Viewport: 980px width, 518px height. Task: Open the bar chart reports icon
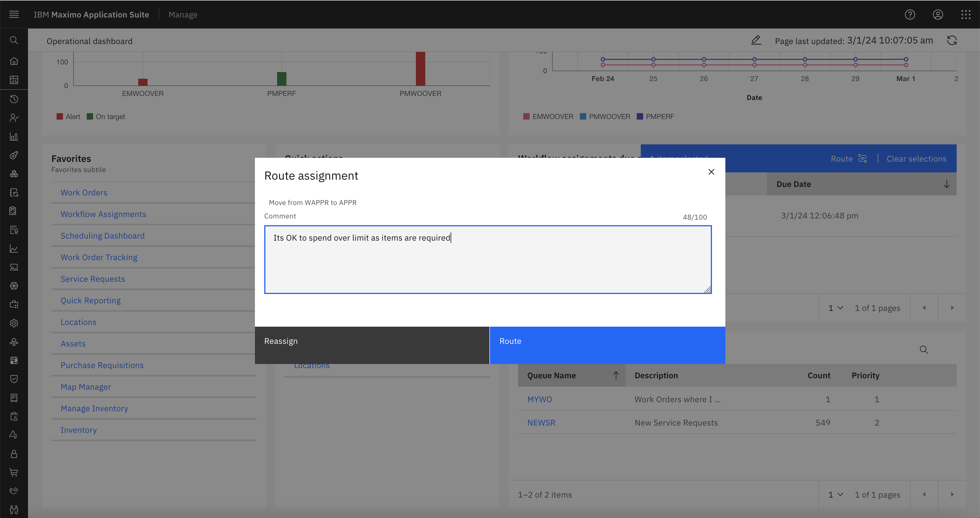point(14,137)
